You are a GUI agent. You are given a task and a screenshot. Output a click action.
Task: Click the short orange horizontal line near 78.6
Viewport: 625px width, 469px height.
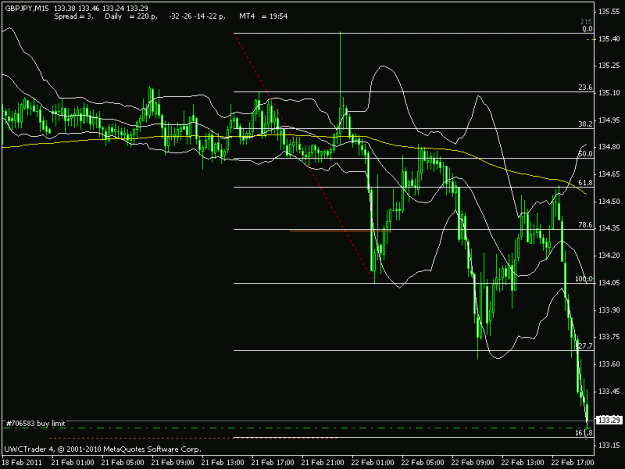click(x=340, y=231)
